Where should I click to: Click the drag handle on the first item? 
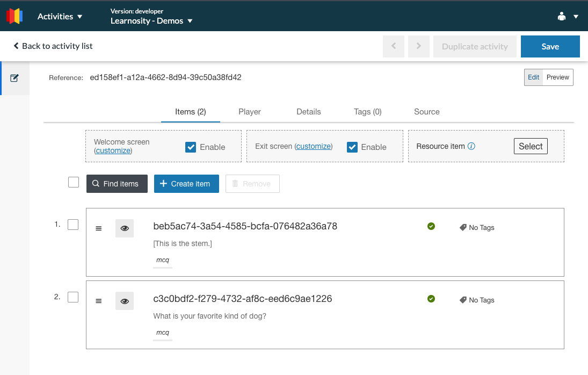[98, 228]
